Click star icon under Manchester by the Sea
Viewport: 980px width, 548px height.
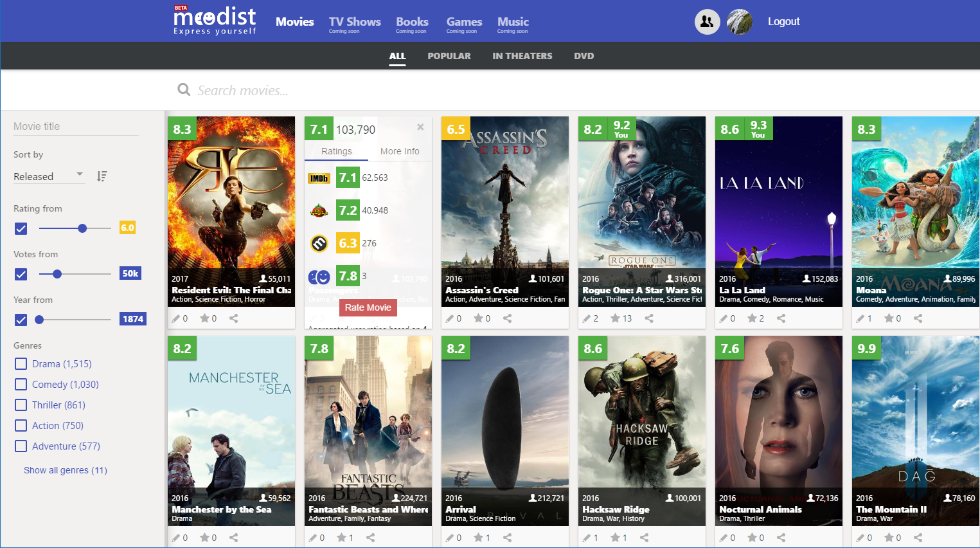coord(204,538)
